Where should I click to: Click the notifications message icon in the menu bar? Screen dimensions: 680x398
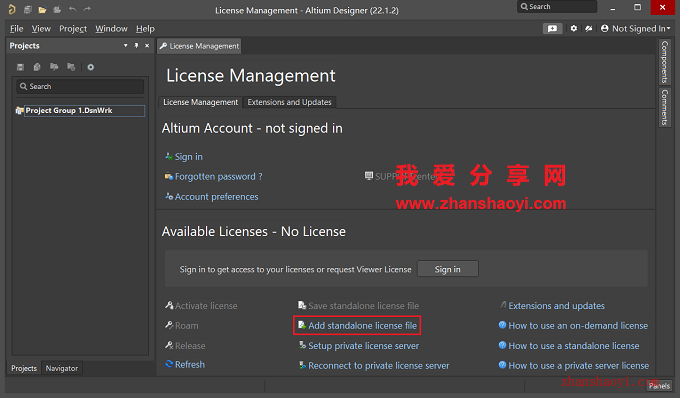point(552,29)
